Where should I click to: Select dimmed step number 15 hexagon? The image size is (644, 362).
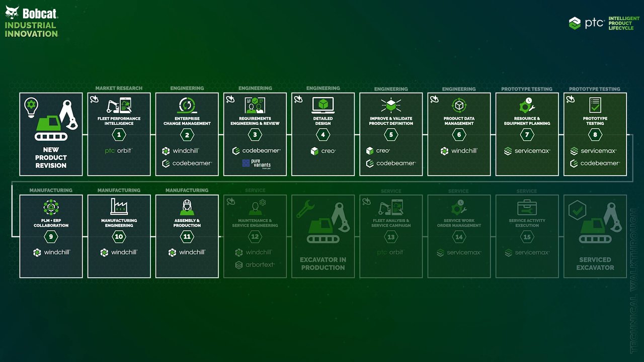pos(527,236)
